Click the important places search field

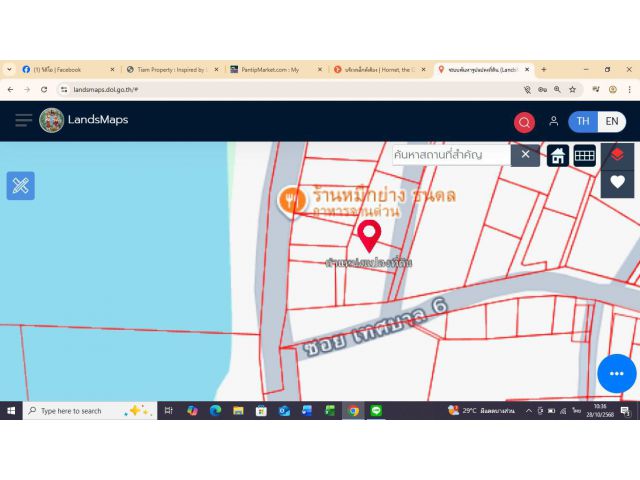click(x=451, y=155)
